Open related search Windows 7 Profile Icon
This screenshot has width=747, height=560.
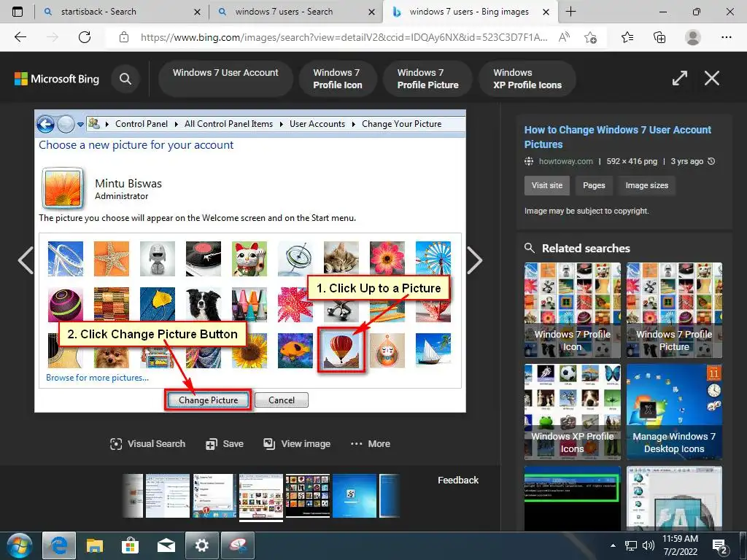click(572, 310)
